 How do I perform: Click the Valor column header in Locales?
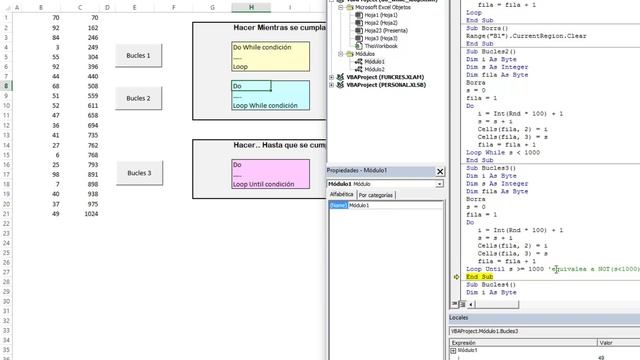coord(619,343)
